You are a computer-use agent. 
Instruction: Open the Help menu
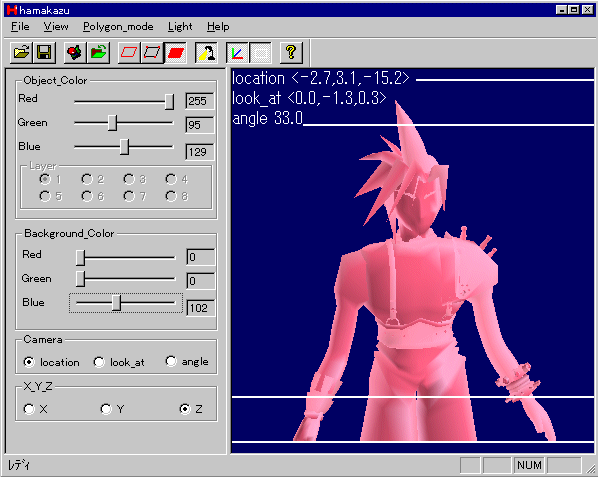tap(218, 27)
